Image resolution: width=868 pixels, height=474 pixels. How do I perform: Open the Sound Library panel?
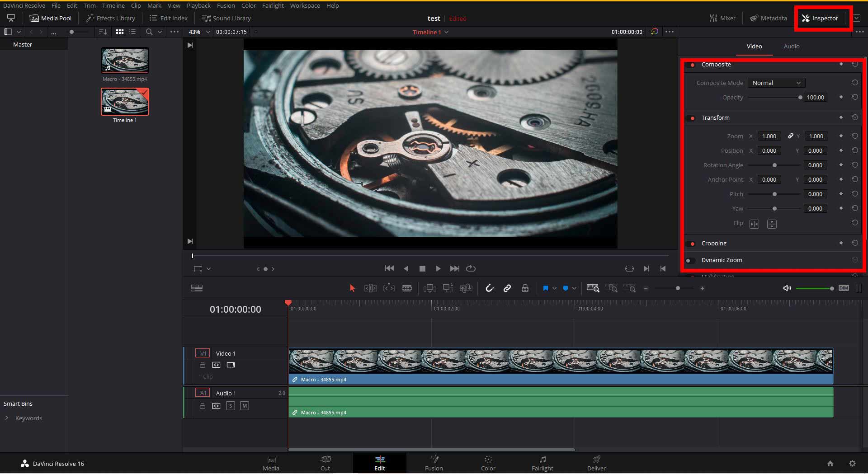[226, 18]
